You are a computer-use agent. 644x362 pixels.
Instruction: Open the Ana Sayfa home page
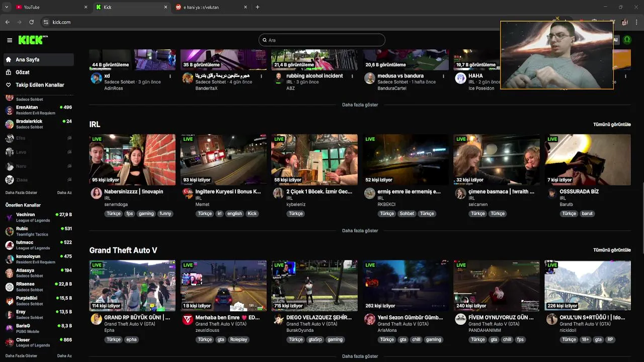click(x=38, y=59)
